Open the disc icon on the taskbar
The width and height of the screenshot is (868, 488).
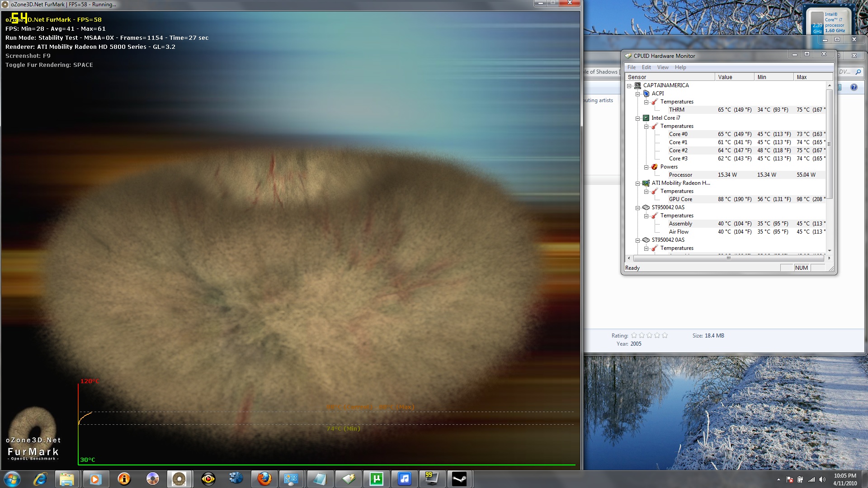[152, 479]
